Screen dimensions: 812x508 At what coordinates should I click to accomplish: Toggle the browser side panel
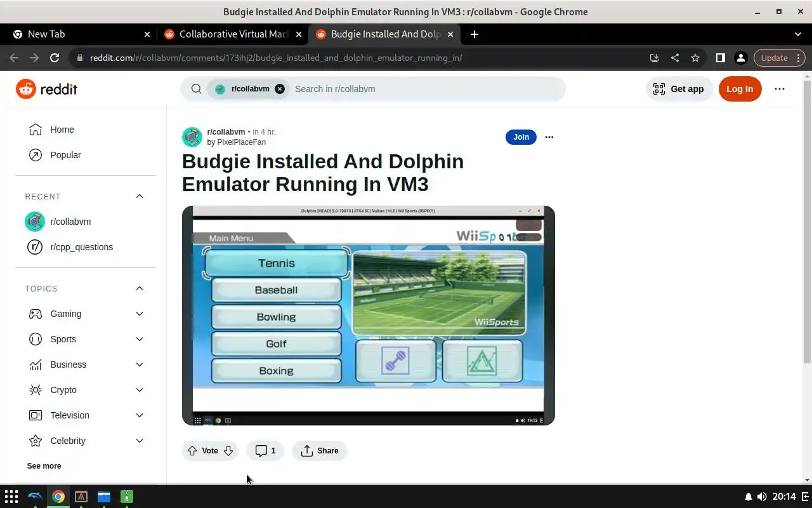click(x=721, y=58)
